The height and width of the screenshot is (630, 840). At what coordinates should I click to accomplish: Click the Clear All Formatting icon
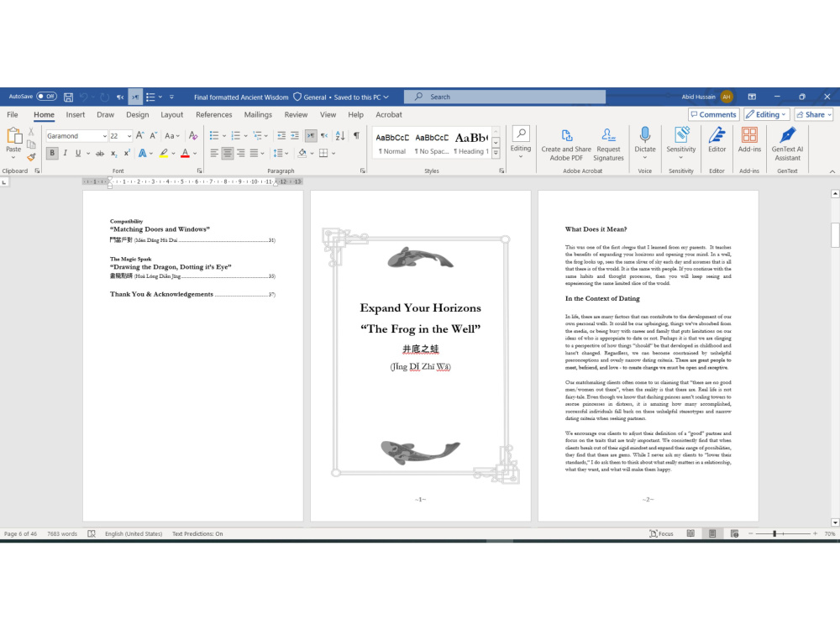(x=193, y=135)
